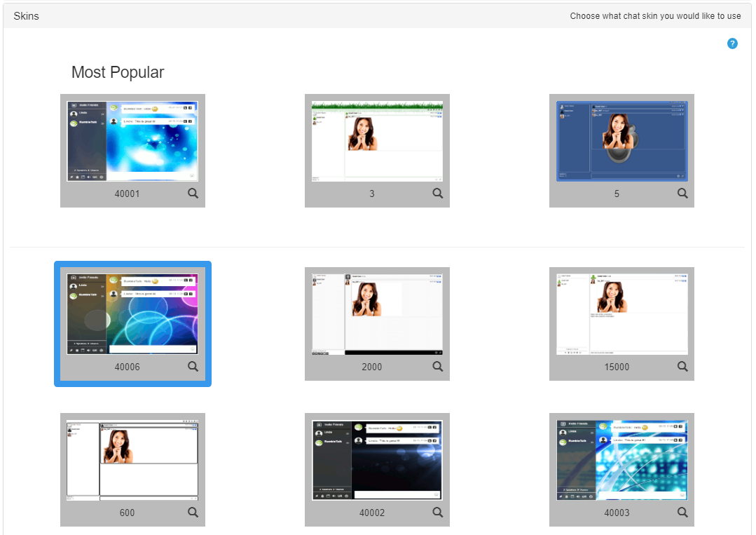
Task: Select the 40001 blue bubbles skin thumbnail
Action: pos(132,141)
